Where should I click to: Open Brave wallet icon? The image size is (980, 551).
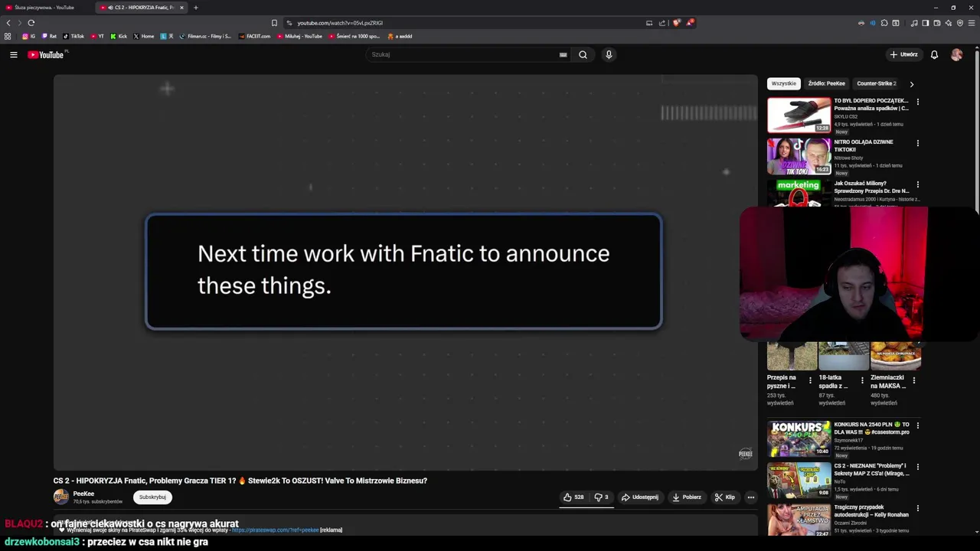936,23
